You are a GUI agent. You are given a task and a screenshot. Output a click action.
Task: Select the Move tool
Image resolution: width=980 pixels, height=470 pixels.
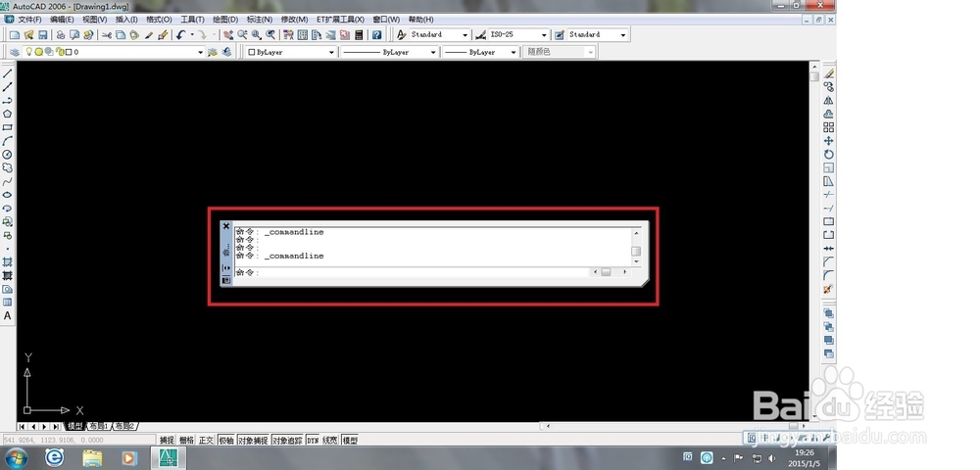pos(829,141)
